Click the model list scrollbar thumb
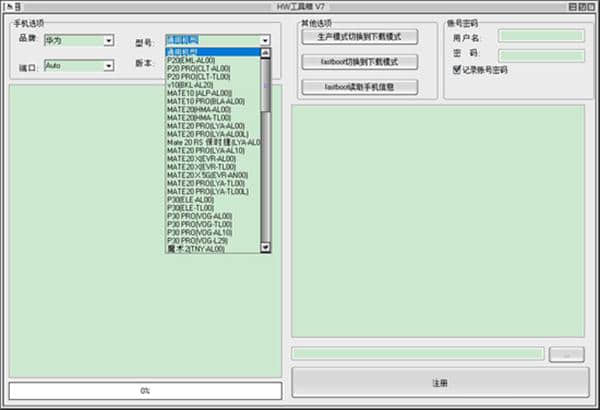 coord(266,85)
